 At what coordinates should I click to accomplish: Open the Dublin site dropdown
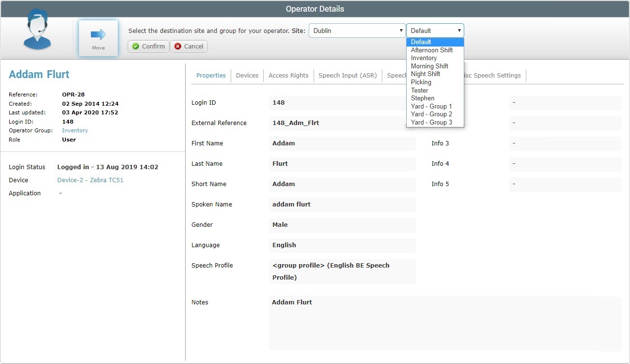pos(357,31)
